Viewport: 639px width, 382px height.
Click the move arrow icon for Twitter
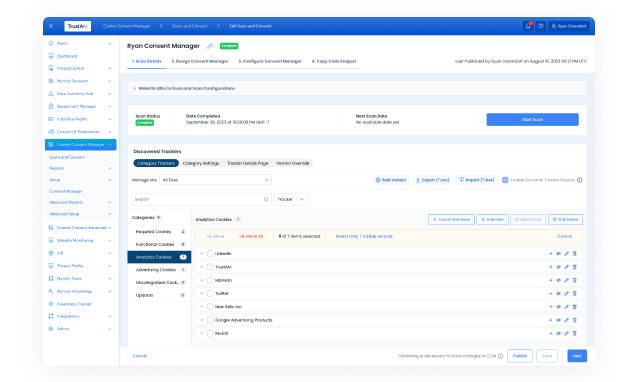550,294
